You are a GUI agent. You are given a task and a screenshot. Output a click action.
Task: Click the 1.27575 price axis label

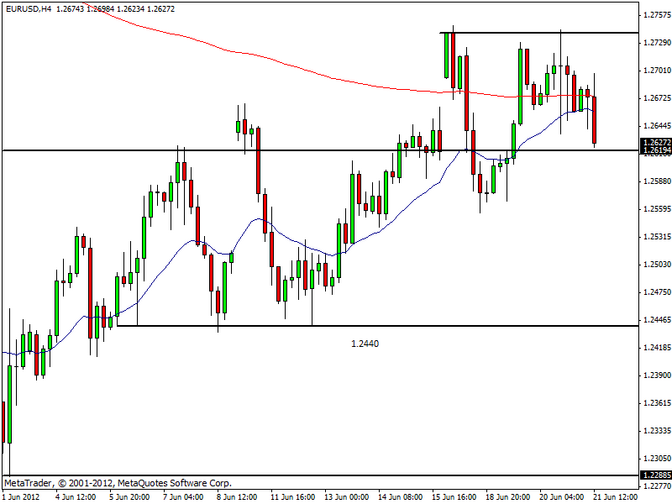click(x=653, y=16)
